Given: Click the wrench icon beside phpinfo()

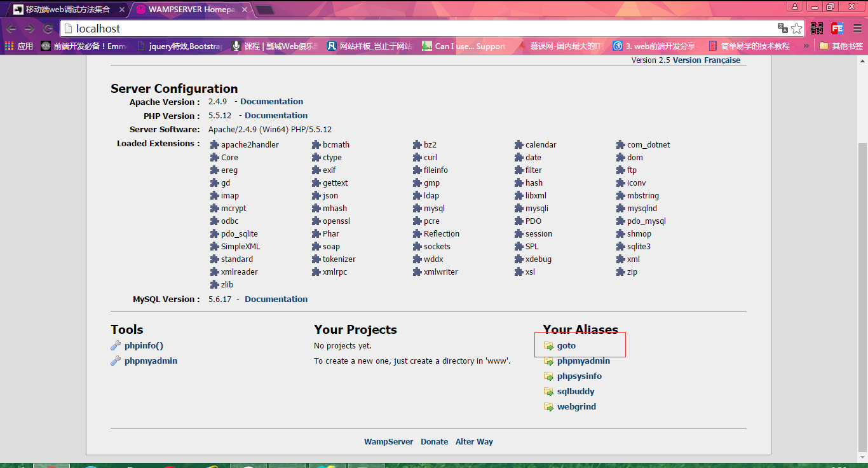Looking at the screenshot, I should (116, 346).
